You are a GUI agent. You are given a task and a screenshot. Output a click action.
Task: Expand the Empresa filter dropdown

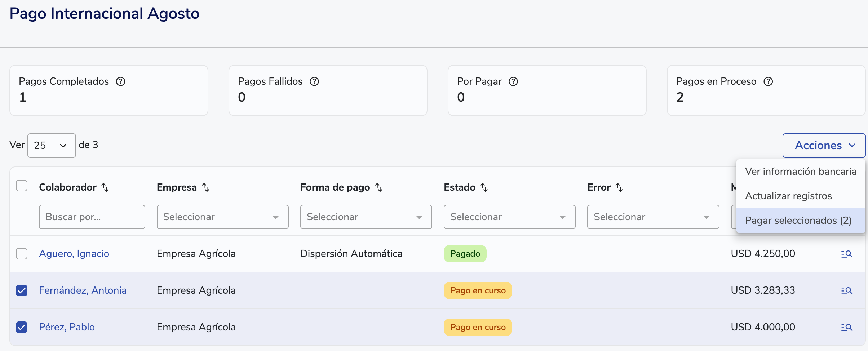pos(222,217)
